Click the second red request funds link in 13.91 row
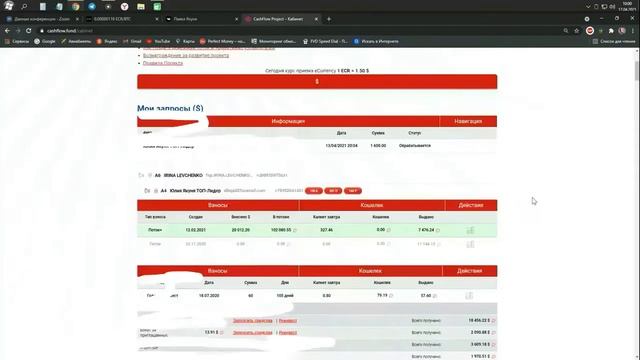Image resolution: width=640 pixels, height=360 pixels. (253, 333)
